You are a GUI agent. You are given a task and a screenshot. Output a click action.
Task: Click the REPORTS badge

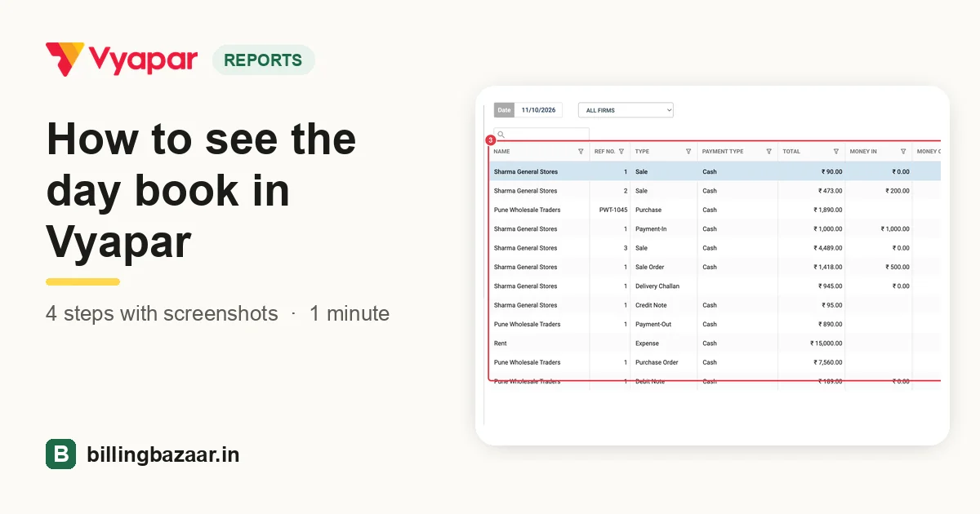263,60
